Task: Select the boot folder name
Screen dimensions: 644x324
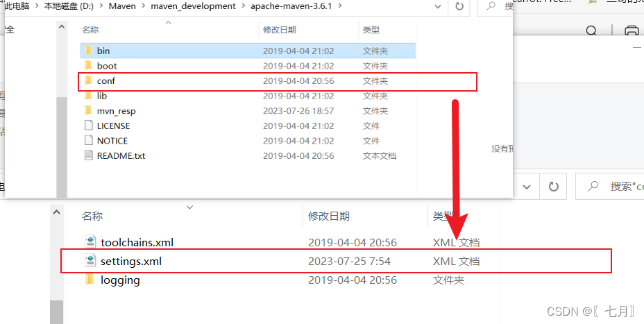Action: click(x=107, y=66)
